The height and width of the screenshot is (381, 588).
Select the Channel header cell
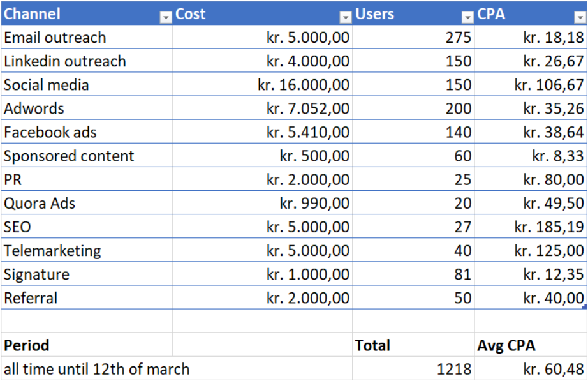pos(87,13)
